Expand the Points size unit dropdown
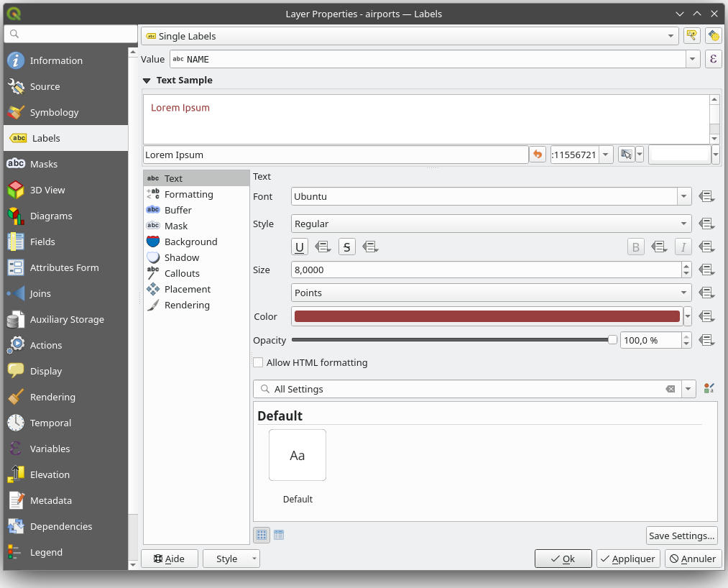Image resolution: width=728 pixels, height=588 pixels. [492, 293]
